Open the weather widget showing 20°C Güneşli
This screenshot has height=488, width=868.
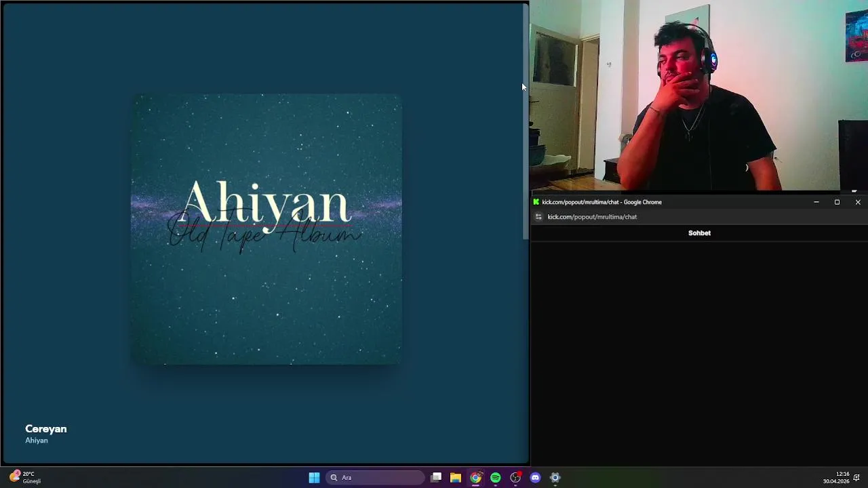pos(25,477)
